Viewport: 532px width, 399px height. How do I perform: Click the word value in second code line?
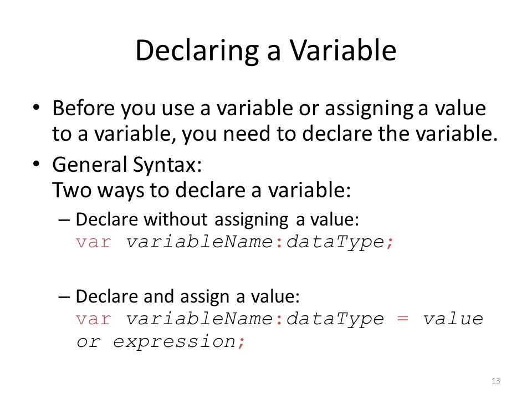(453, 319)
